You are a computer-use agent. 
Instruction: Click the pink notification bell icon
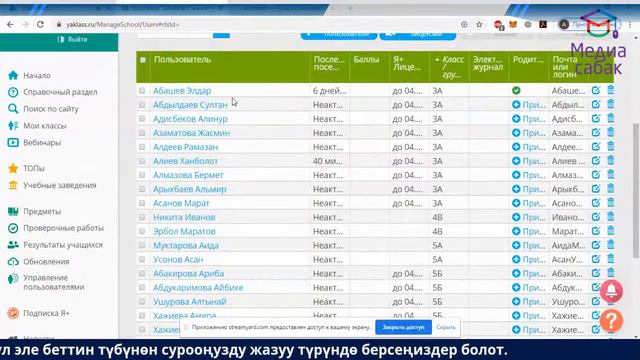coord(611,291)
